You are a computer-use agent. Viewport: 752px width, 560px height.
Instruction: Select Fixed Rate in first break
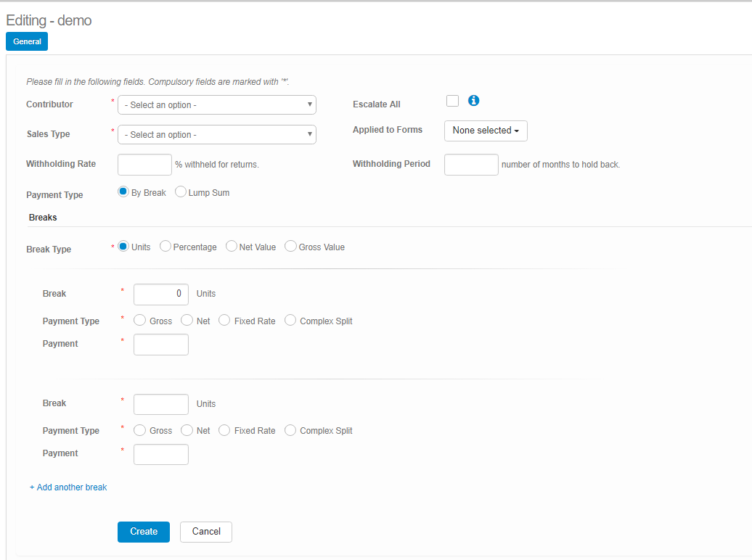point(224,321)
